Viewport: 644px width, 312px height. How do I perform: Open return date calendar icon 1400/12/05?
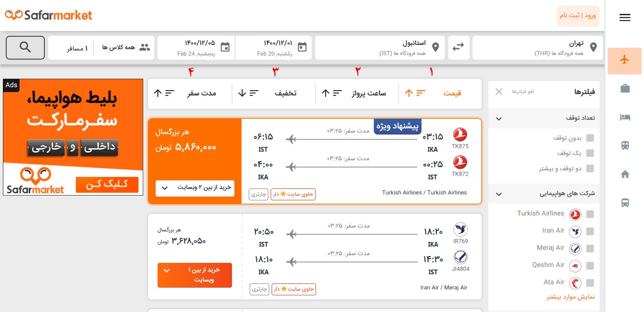click(x=225, y=47)
